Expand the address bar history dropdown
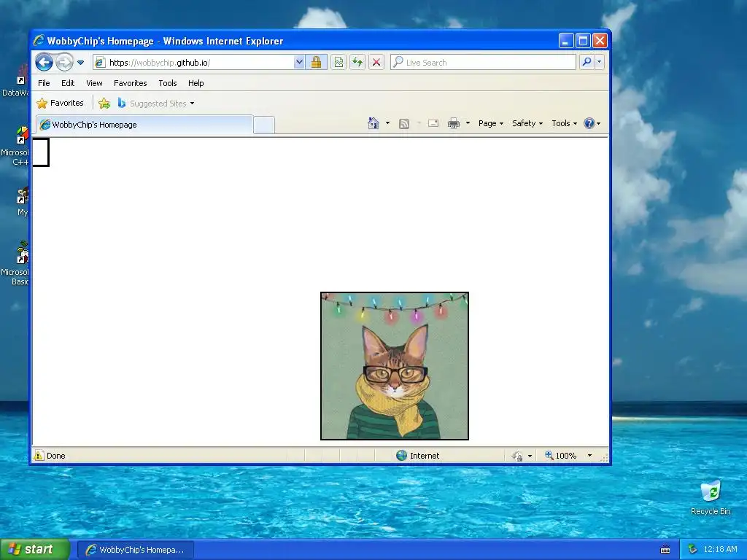747x560 pixels. (298, 63)
